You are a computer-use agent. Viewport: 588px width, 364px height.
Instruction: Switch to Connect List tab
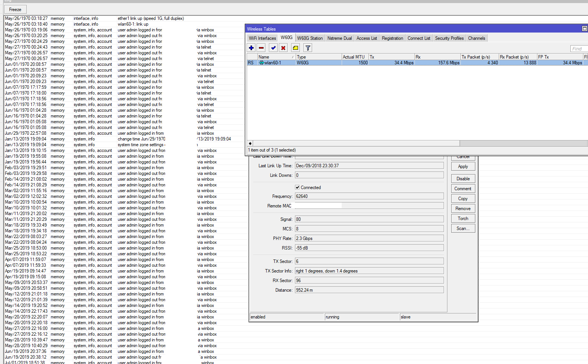coord(419,38)
